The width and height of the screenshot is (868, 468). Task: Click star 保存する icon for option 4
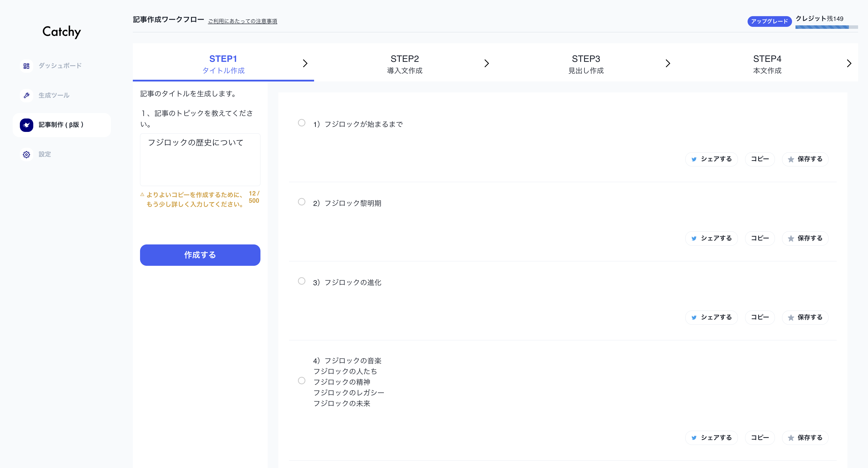coord(791,438)
